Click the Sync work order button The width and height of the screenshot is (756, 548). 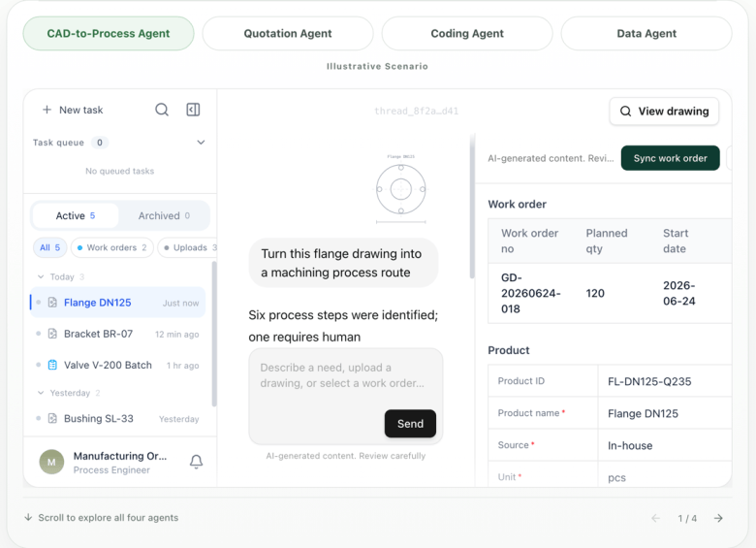[x=670, y=158]
